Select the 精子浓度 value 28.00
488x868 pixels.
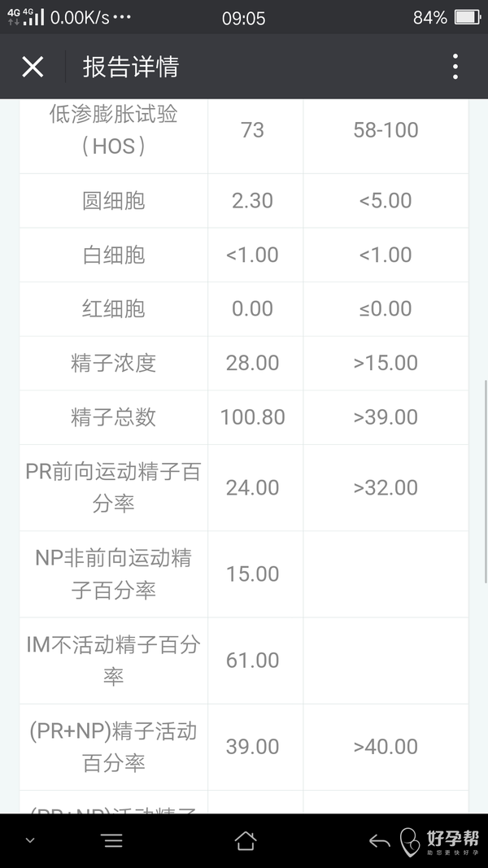pyautogui.click(x=252, y=363)
